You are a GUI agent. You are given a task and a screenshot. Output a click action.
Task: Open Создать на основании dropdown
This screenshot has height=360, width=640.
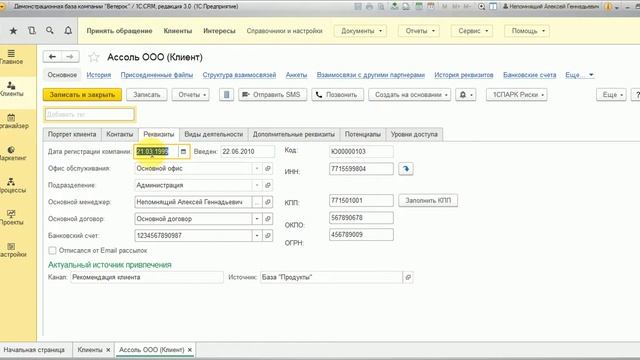pos(410,95)
